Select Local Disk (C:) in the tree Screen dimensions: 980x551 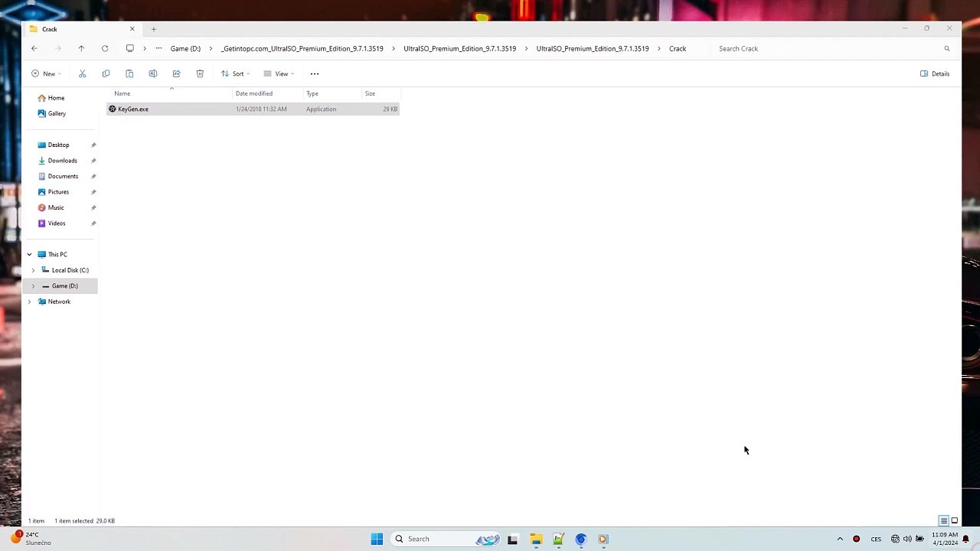click(70, 270)
